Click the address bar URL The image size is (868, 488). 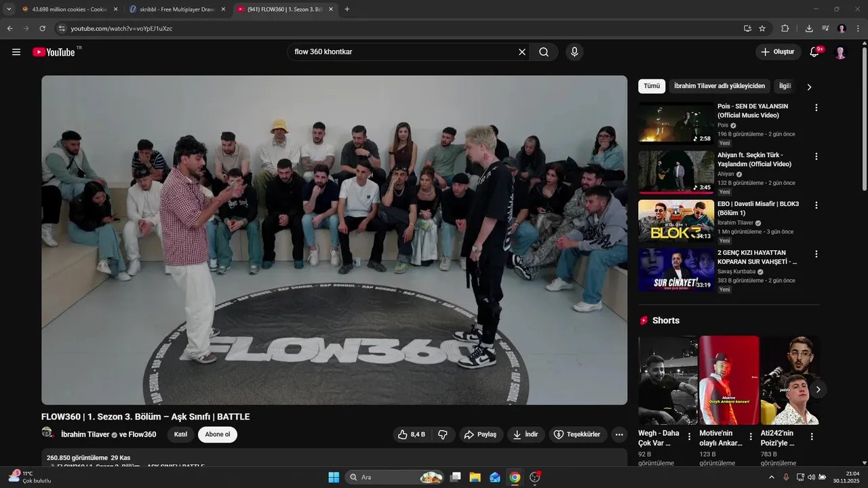[x=122, y=28]
